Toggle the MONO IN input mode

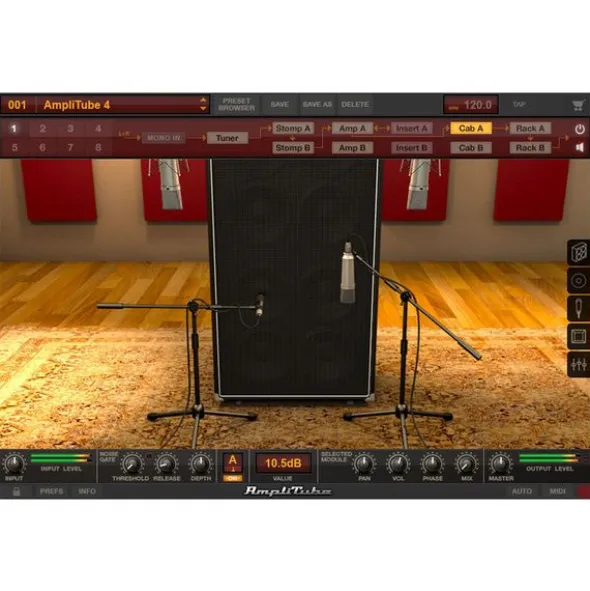164,138
